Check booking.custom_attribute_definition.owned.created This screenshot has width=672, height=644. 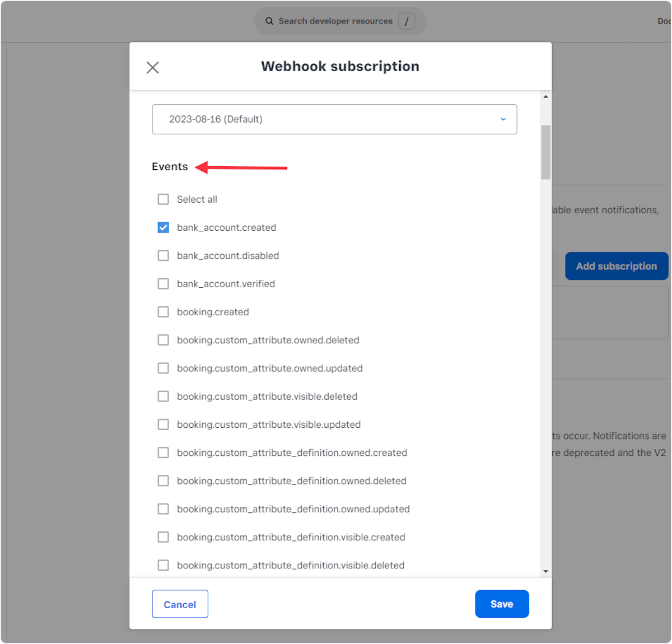[163, 452]
